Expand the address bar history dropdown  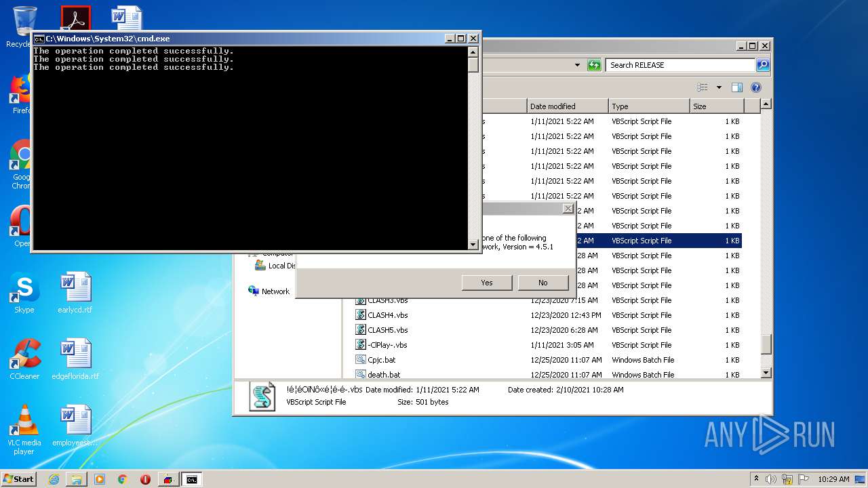coord(577,65)
